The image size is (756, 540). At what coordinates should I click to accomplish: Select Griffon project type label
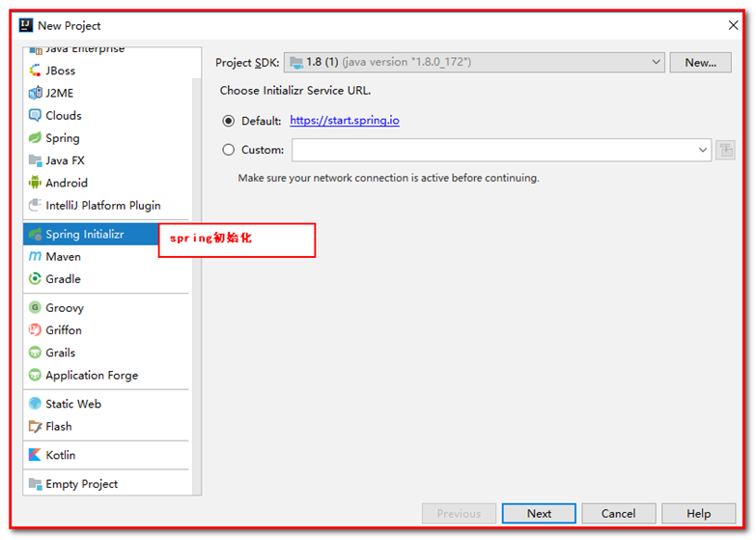(x=64, y=330)
